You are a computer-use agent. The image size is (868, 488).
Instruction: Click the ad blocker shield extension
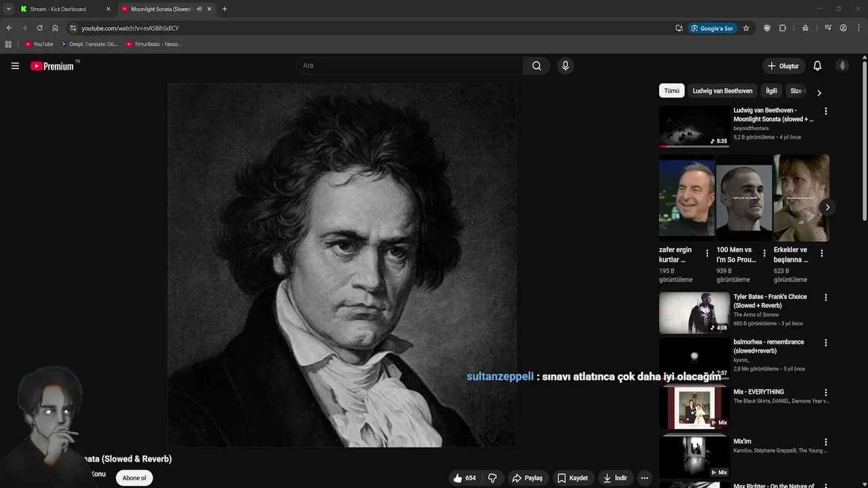767,28
